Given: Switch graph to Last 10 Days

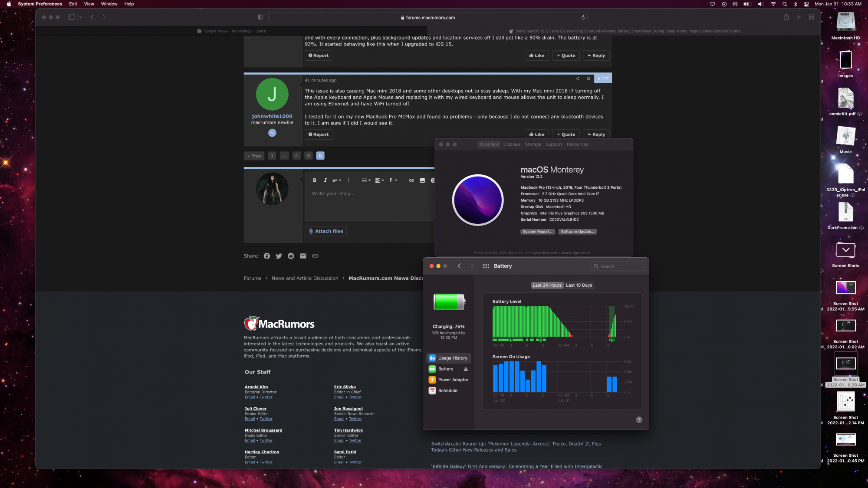Looking at the screenshot, I should [x=579, y=285].
